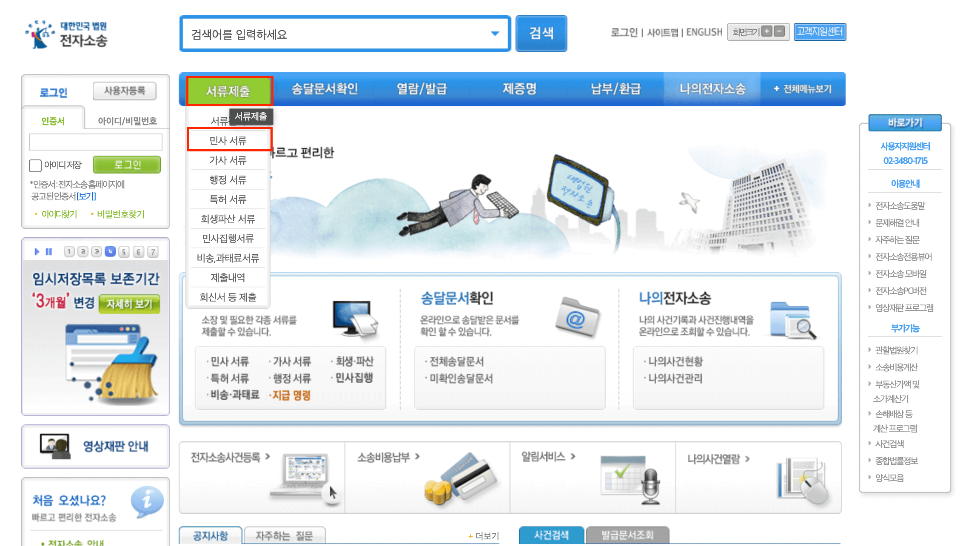This screenshot has width=980, height=546.
Task: Click the green 로그인 button
Action: click(x=127, y=165)
